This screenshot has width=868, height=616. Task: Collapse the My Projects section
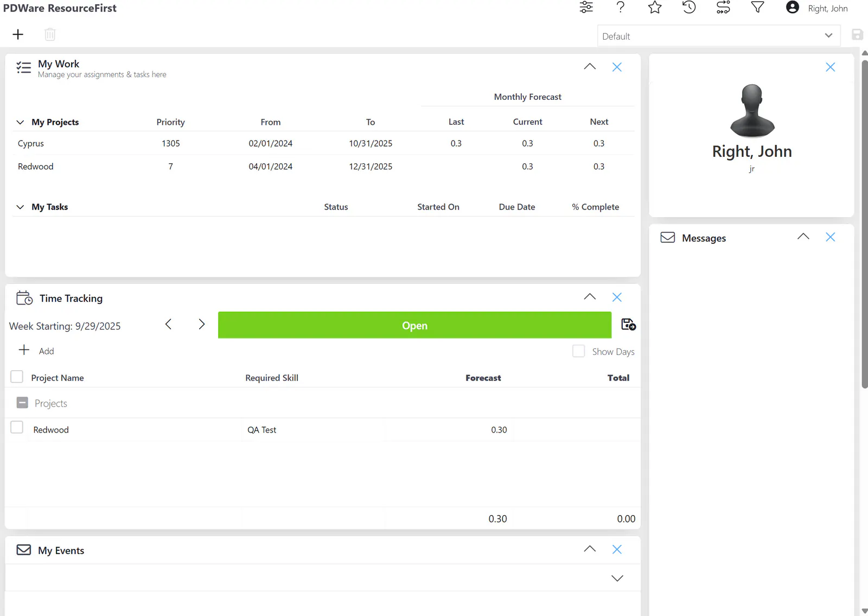pyautogui.click(x=20, y=122)
